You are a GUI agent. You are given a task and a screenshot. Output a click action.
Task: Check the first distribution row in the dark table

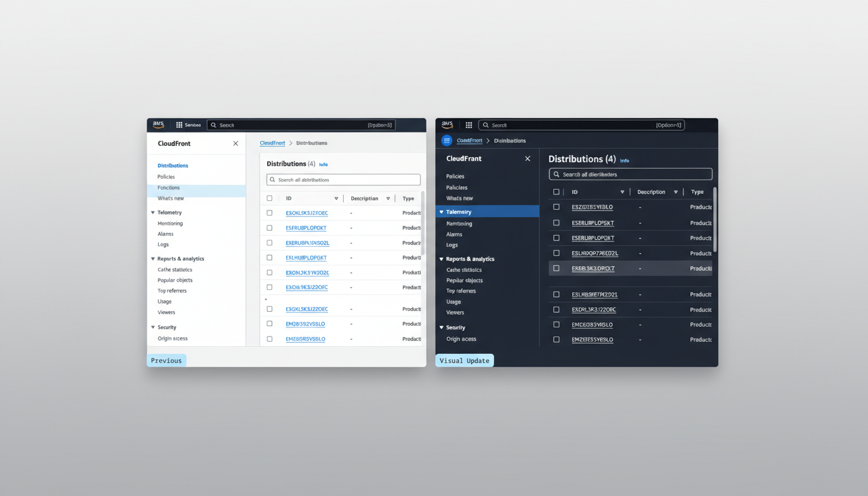pyautogui.click(x=556, y=207)
